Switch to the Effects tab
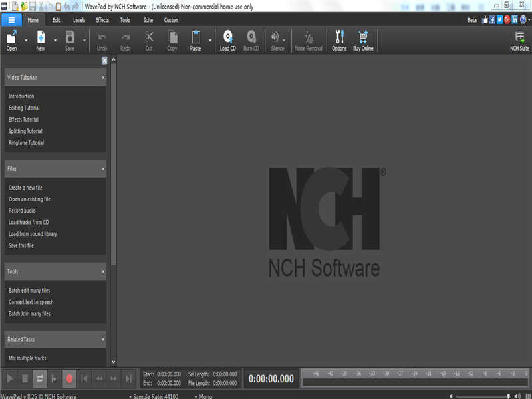 click(102, 20)
